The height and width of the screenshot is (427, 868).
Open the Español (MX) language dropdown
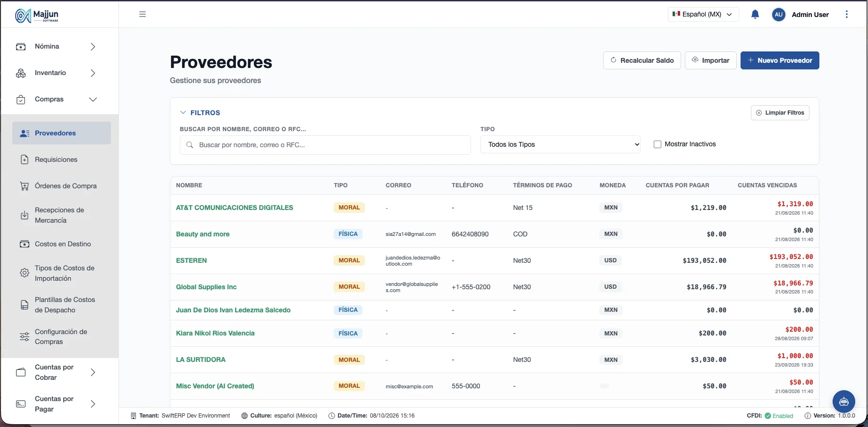(x=703, y=14)
